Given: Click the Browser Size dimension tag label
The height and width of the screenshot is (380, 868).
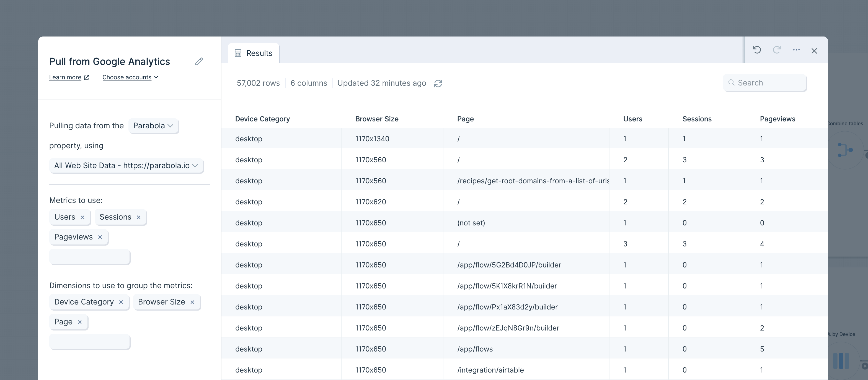Looking at the screenshot, I should tap(161, 302).
